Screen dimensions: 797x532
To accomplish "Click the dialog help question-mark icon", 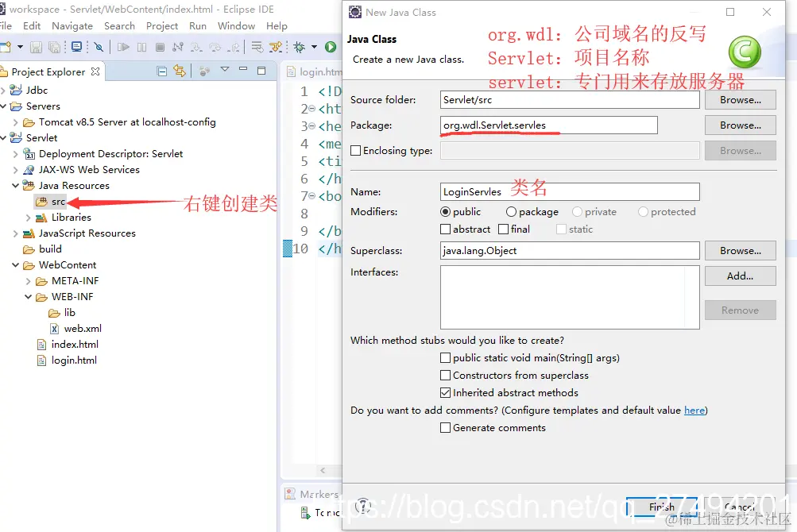I will pos(363,506).
